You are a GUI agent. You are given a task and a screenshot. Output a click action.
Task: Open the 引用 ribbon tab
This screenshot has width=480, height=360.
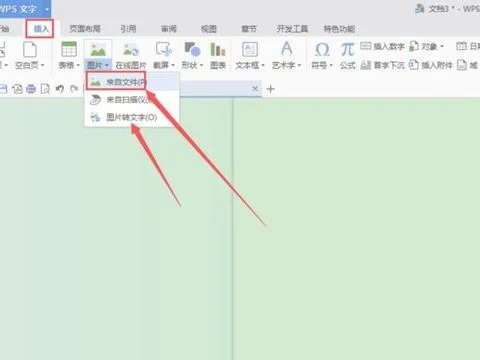click(x=128, y=29)
